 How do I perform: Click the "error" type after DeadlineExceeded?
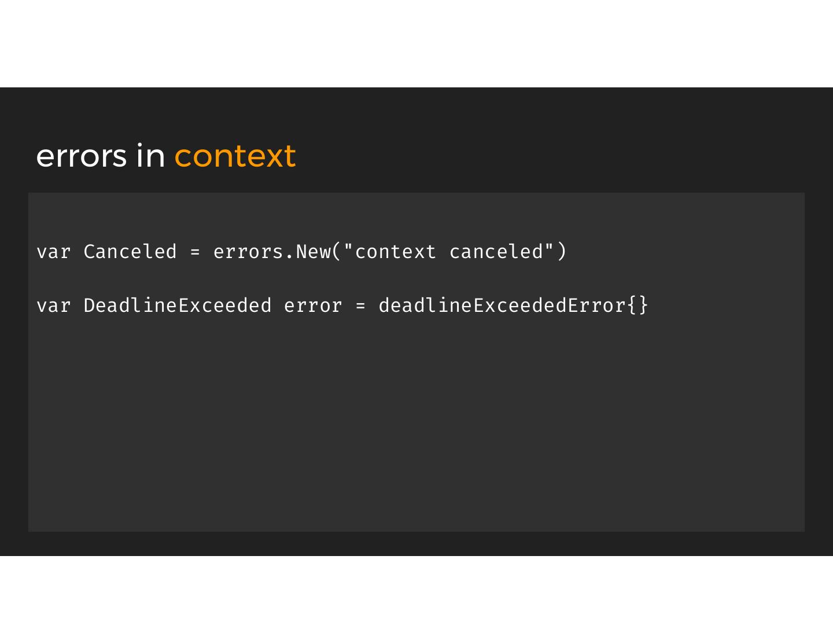coord(313,306)
